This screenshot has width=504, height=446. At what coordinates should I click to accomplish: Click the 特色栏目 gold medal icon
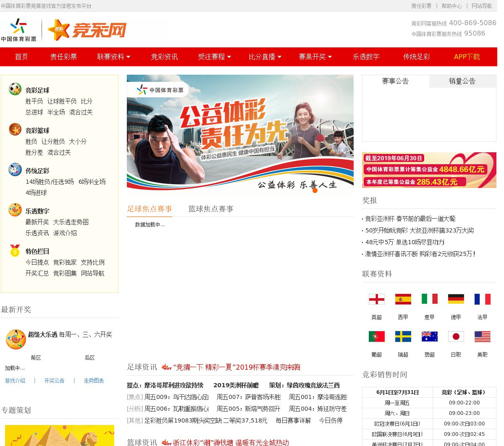pos(15,250)
